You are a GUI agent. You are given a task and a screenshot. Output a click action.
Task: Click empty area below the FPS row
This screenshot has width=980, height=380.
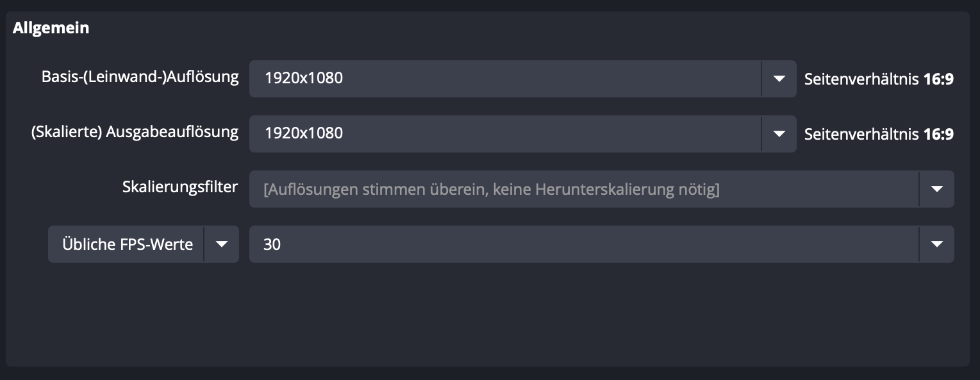[487, 314]
